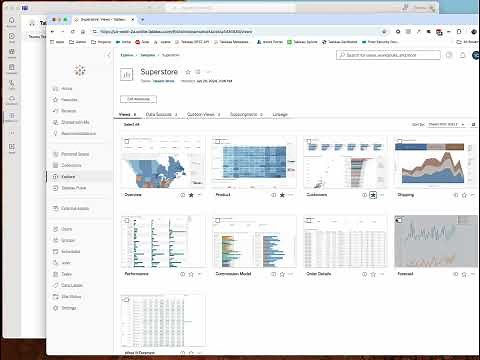Open Jobs in the sidebar
Viewport: 480px width, 360px height.
tap(66, 263)
